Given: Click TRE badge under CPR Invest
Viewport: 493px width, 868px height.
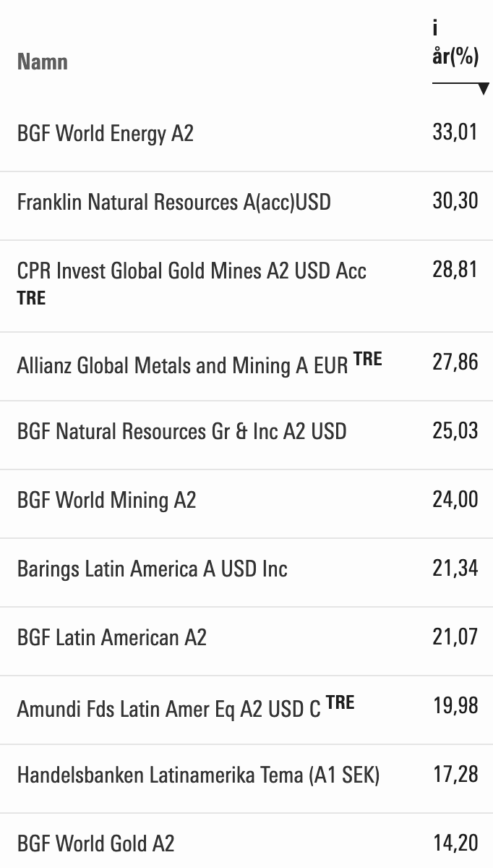Looking at the screenshot, I should coord(31,298).
